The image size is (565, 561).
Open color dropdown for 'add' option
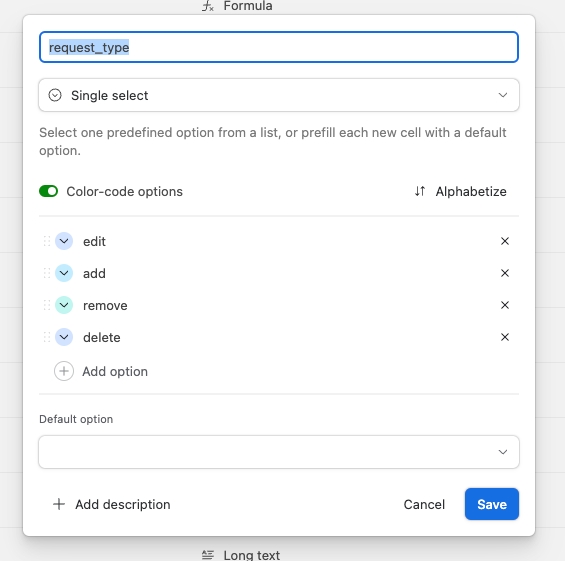[64, 273]
